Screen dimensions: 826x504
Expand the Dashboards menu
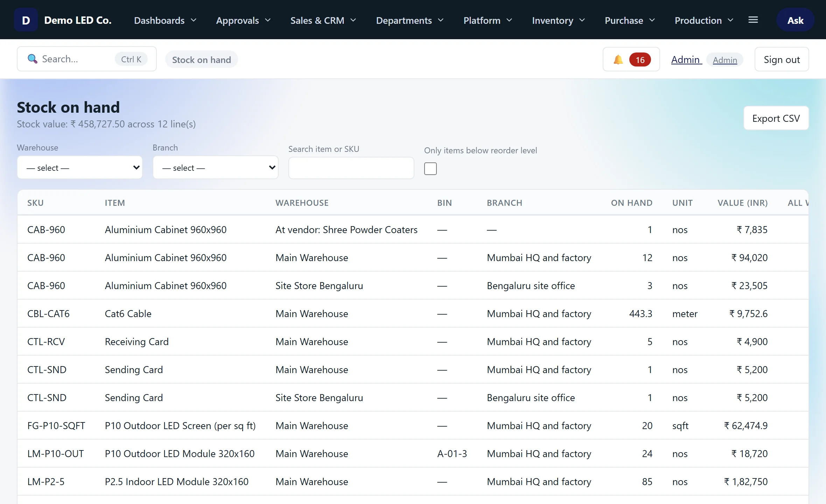click(165, 20)
